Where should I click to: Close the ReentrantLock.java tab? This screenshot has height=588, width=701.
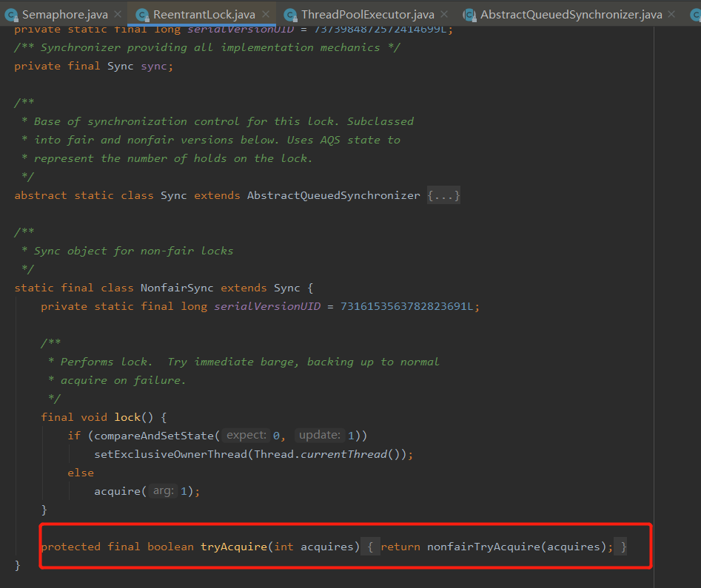point(266,14)
